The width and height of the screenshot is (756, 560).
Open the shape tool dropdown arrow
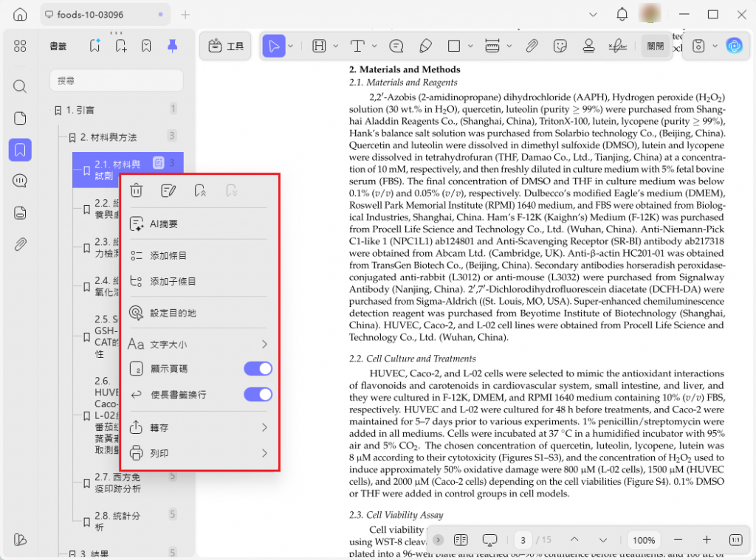point(470,46)
